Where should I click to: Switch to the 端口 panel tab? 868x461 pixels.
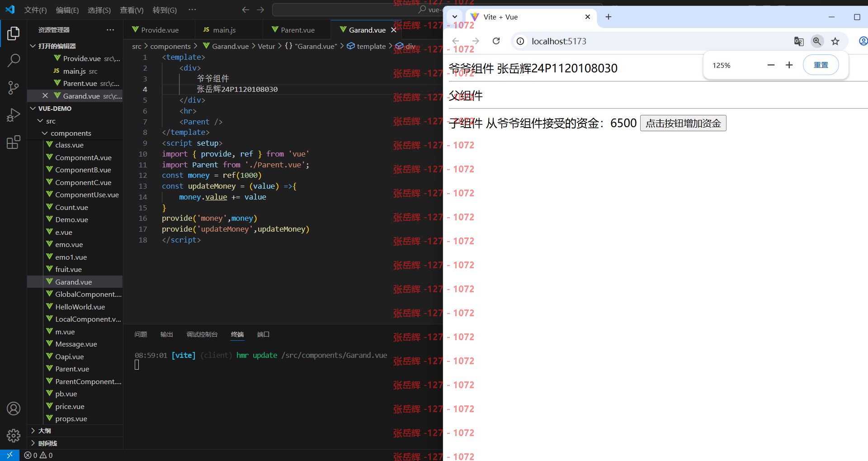click(x=263, y=334)
